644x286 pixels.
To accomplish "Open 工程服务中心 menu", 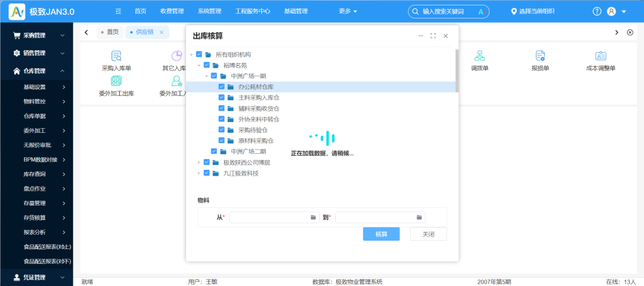I will point(253,11).
